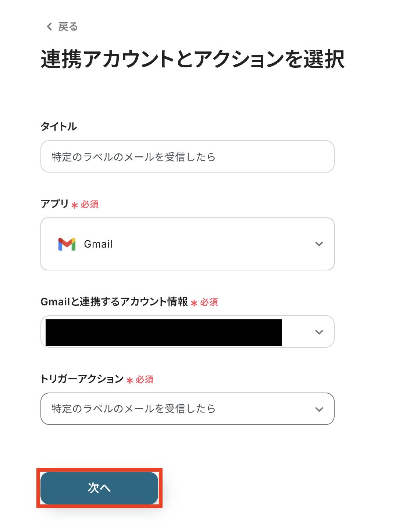Viewport: 417px width, 532px height.
Task: Click the Gmail envelope logo icon
Action: (x=67, y=244)
